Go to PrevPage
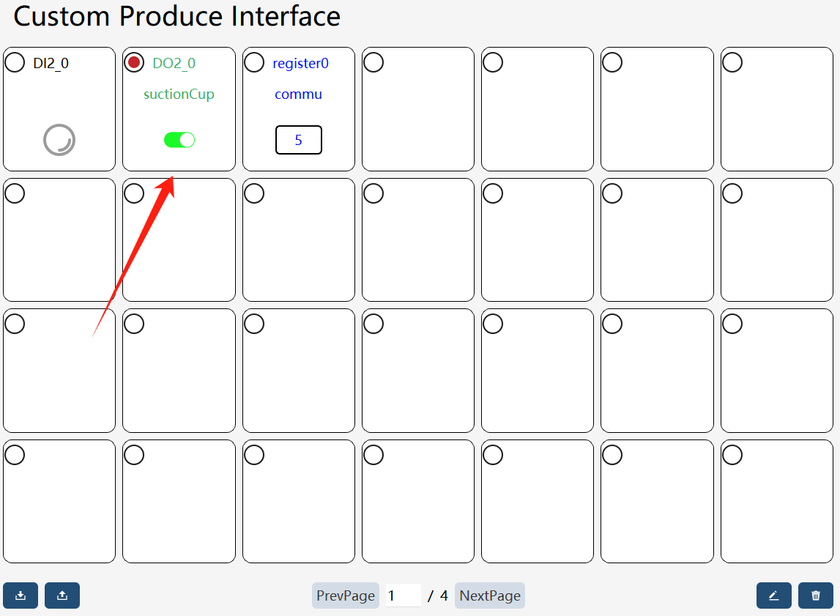This screenshot has height=616, width=840. pos(346,595)
